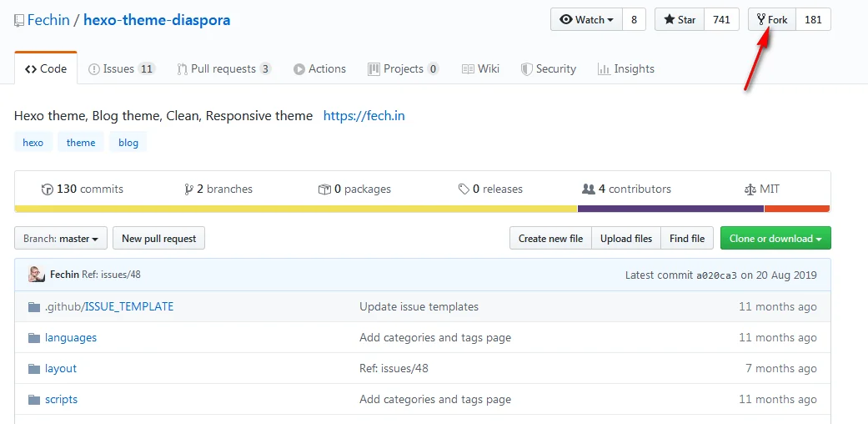The image size is (868, 424).
Task: Click the Upload files button
Action: coord(626,239)
